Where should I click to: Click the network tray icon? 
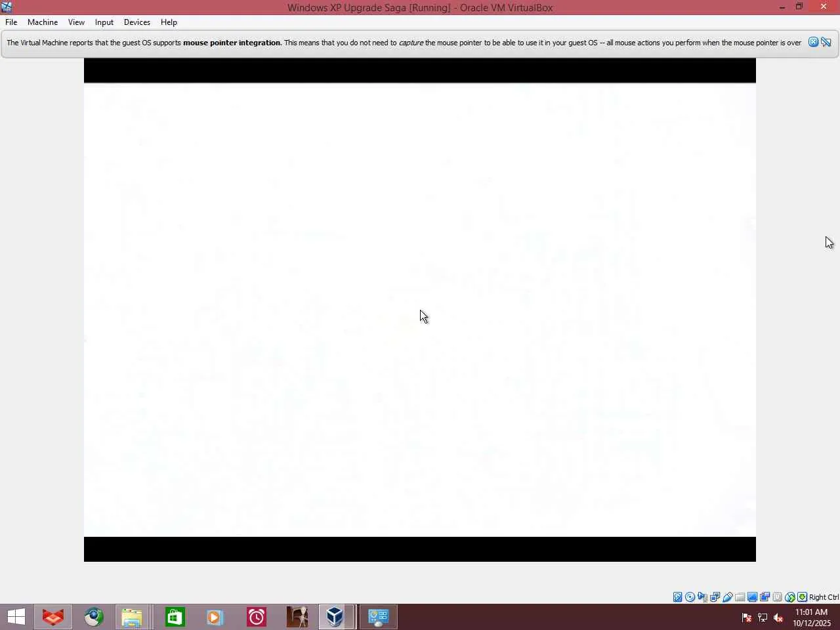(x=763, y=618)
